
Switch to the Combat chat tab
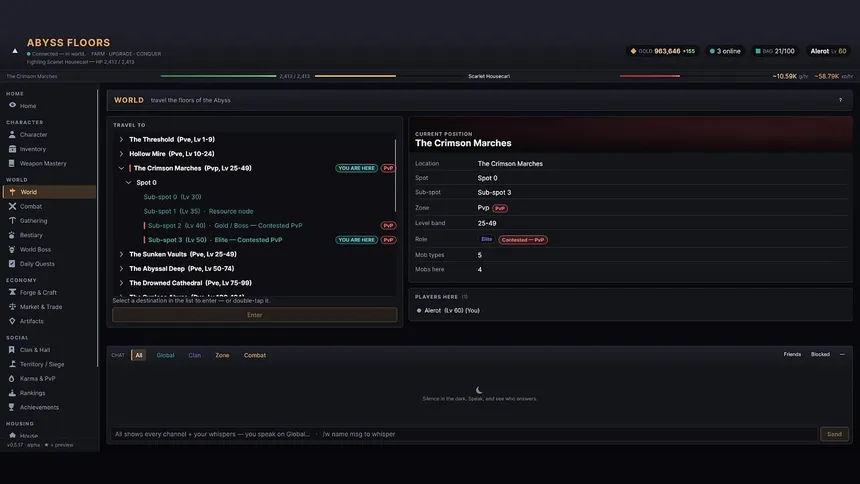tap(254, 355)
